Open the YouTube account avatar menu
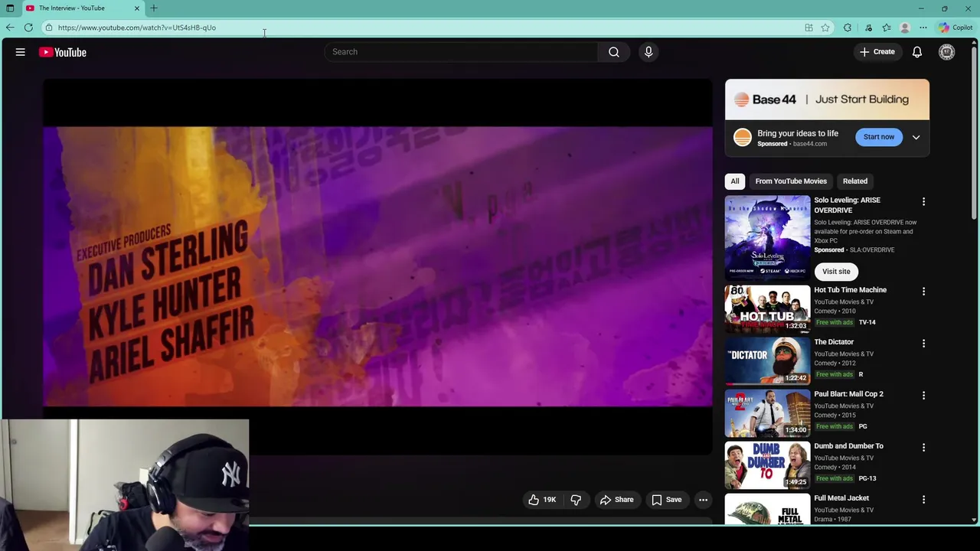 tap(947, 52)
